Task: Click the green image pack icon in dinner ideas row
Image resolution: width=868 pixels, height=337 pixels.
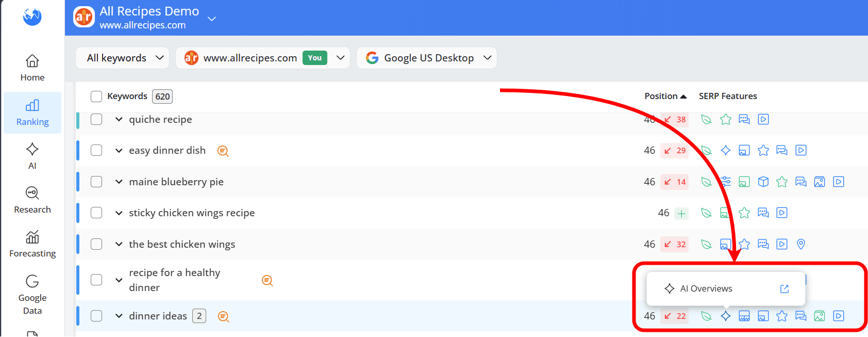Action: (820, 316)
